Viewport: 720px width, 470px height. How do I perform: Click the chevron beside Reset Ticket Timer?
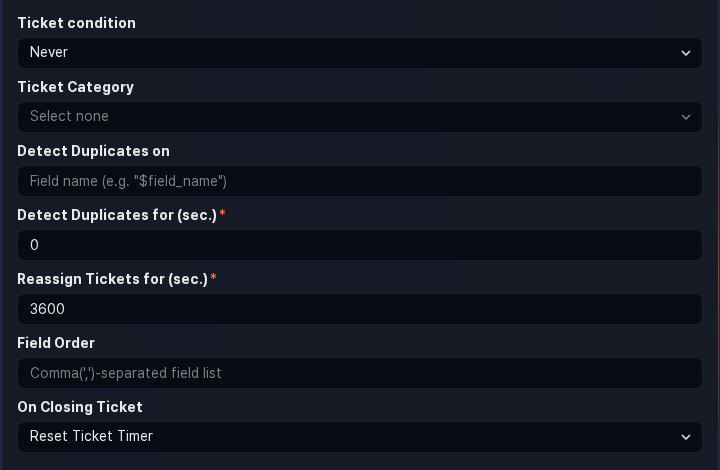coord(686,437)
